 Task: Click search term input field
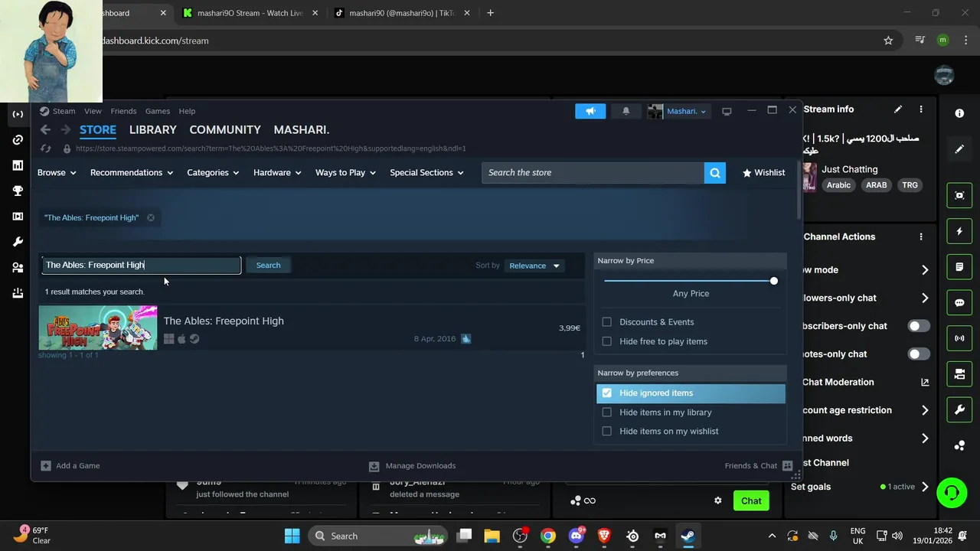(x=142, y=266)
